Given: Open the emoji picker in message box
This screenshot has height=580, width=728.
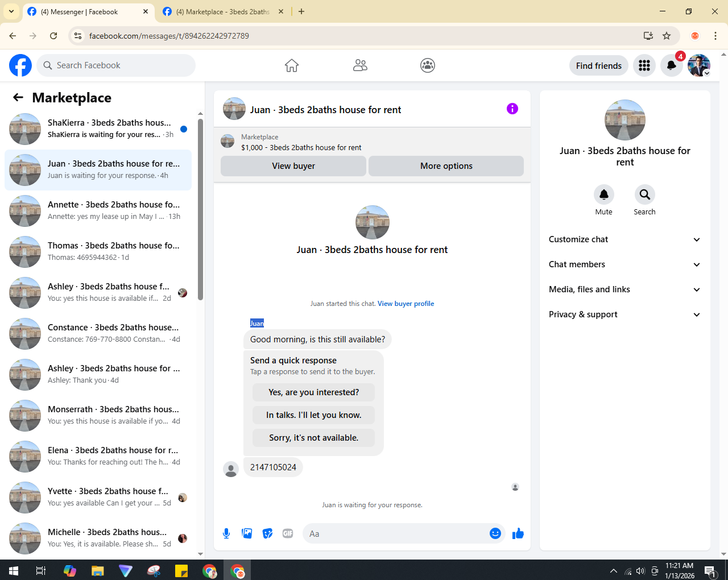Looking at the screenshot, I should click(495, 533).
